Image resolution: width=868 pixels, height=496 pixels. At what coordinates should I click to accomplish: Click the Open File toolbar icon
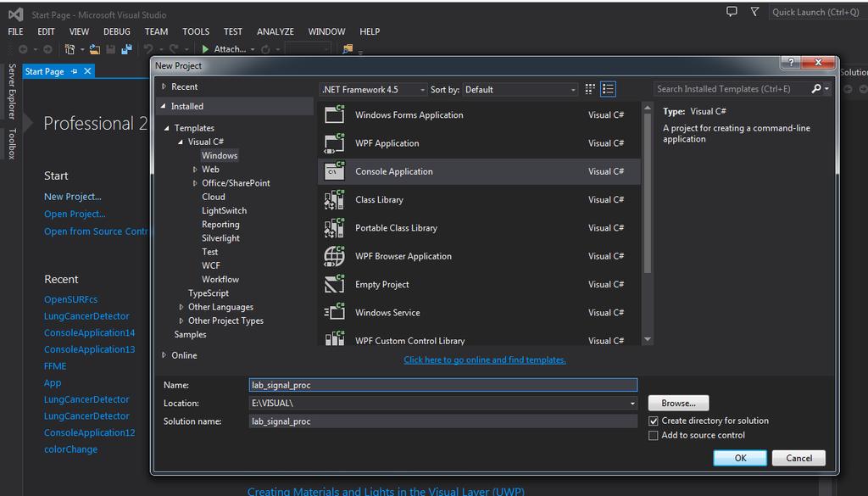click(x=95, y=49)
